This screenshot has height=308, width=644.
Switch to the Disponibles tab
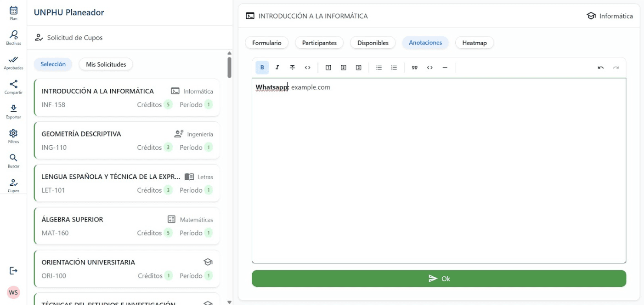click(x=373, y=43)
